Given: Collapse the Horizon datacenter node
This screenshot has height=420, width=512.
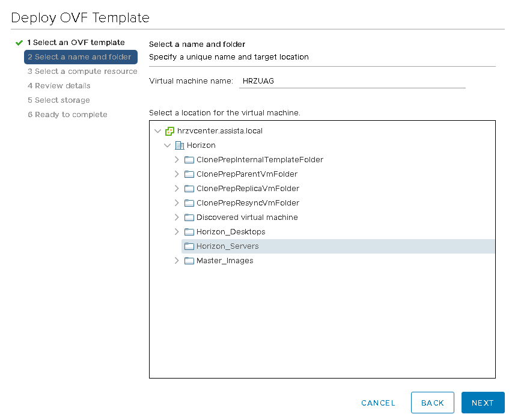Looking at the screenshot, I should pos(167,145).
